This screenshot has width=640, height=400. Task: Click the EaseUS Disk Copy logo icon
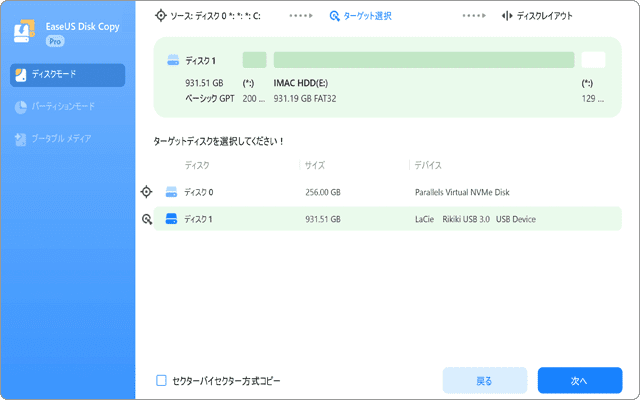[x=24, y=31]
